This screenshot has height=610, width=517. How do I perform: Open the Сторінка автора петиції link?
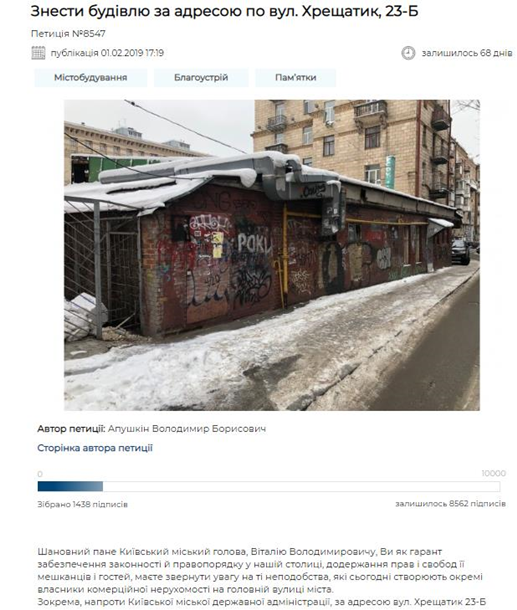coord(95,448)
